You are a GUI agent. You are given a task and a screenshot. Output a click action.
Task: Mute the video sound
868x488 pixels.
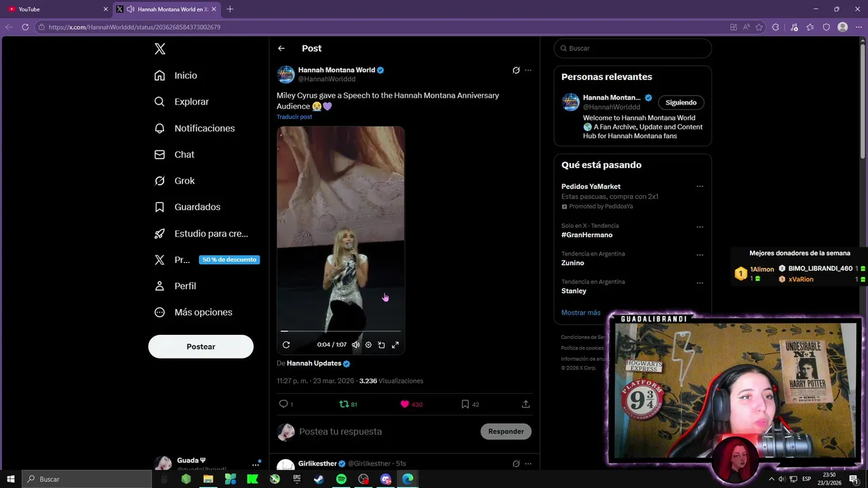click(355, 345)
